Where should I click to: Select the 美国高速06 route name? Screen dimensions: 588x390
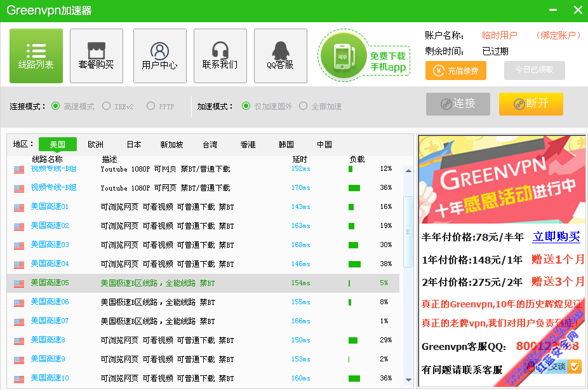pyautogui.click(x=50, y=302)
